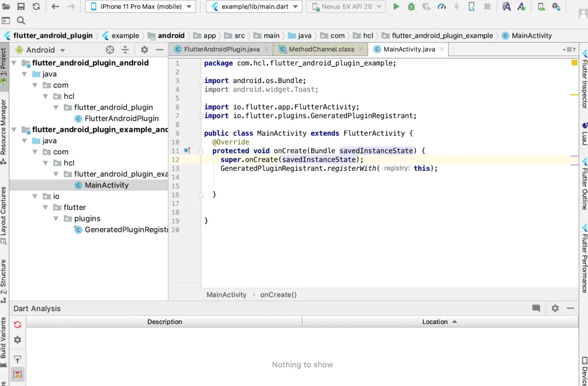This screenshot has width=588, height=386.
Task: Select the MainActivity.java tab
Action: coord(409,49)
